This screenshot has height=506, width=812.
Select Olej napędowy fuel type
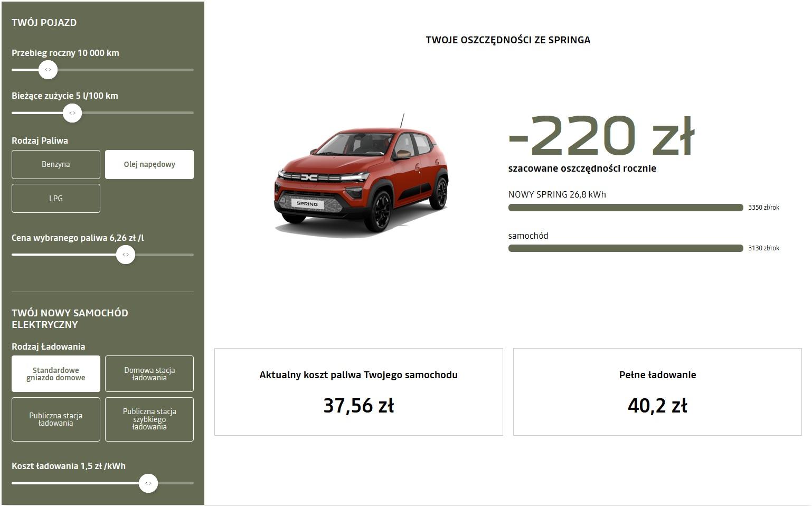tap(149, 164)
